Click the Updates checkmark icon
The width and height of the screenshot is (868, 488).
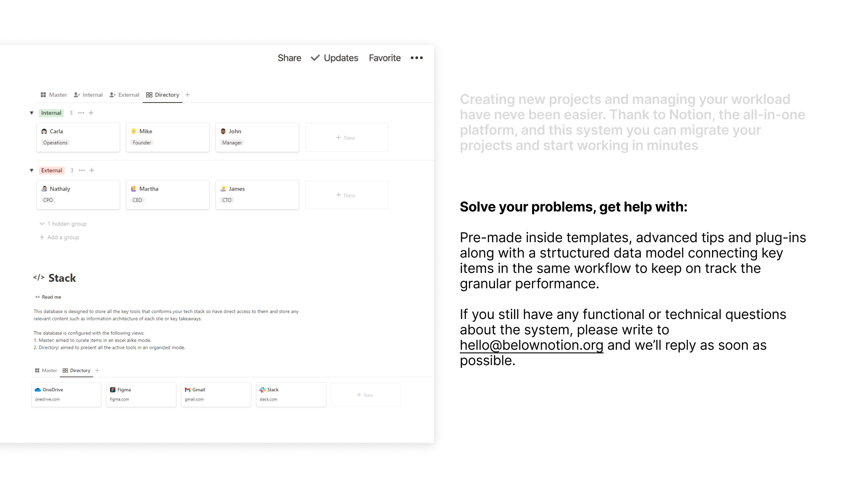[315, 58]
